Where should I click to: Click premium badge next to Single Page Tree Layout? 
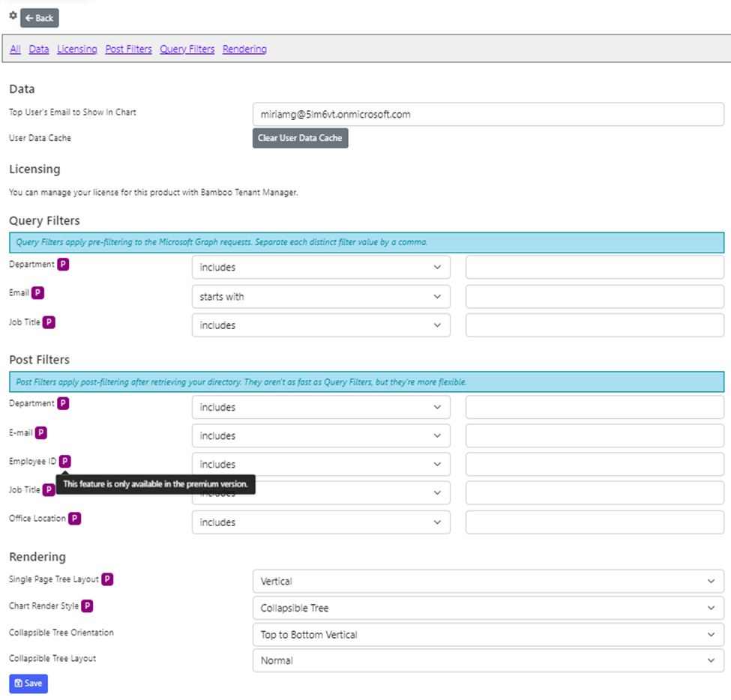[108, 579]
